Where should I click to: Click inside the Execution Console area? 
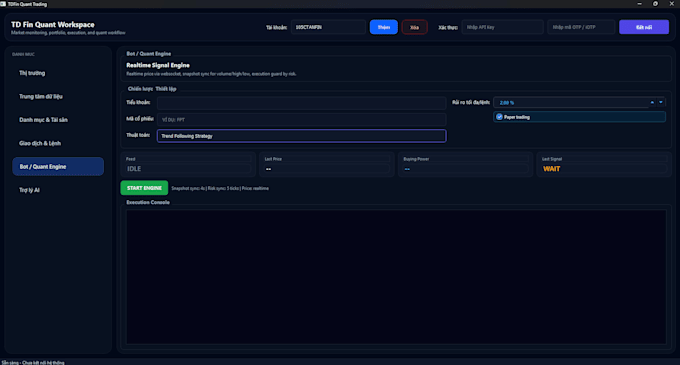tap(396, 277)
